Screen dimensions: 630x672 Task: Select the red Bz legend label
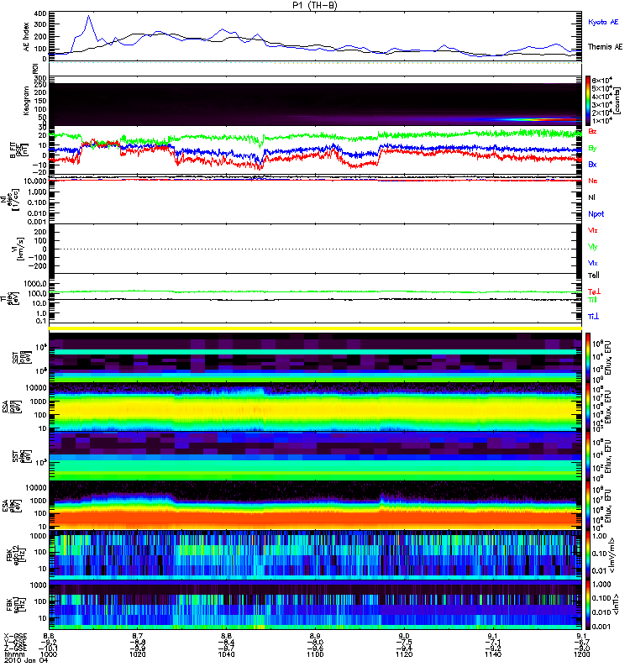pos(592,132)
